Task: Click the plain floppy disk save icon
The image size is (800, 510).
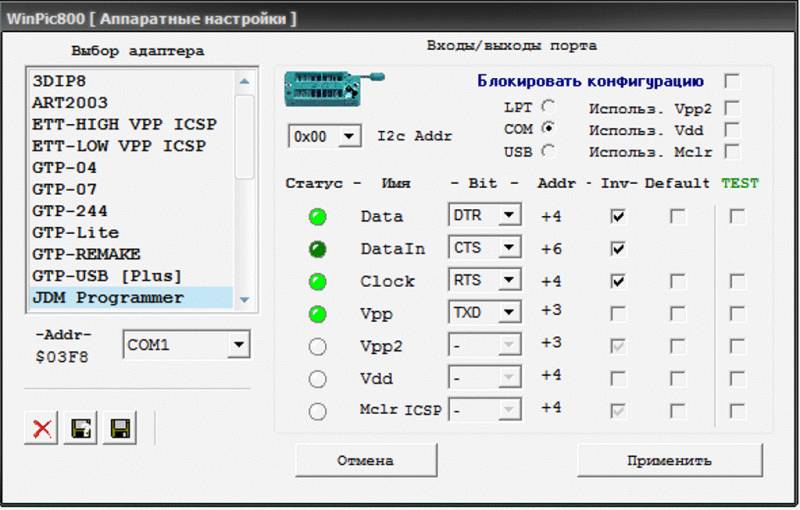Action: [120, 428]
